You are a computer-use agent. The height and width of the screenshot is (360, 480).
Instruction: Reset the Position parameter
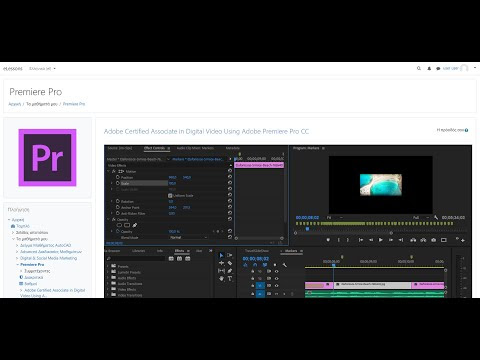coord(230,177)
